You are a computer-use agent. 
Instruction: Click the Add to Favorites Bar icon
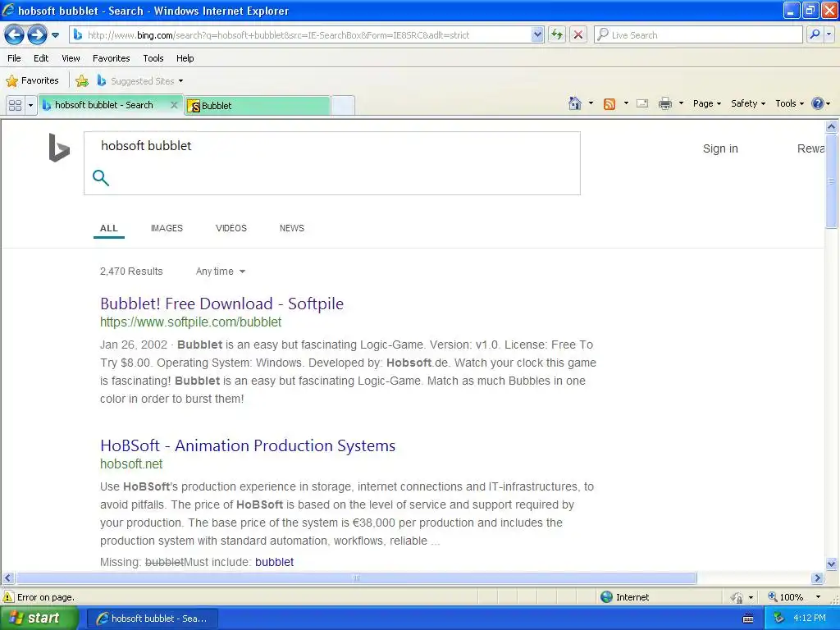(82, 81)
